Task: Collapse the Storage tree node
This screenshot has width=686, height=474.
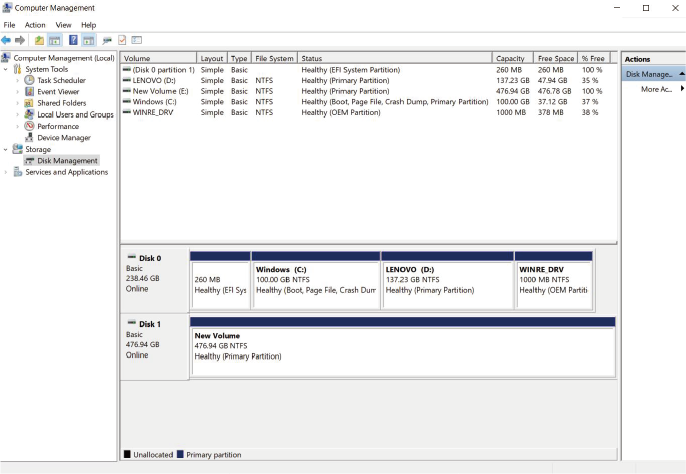Action: (6, 149)
